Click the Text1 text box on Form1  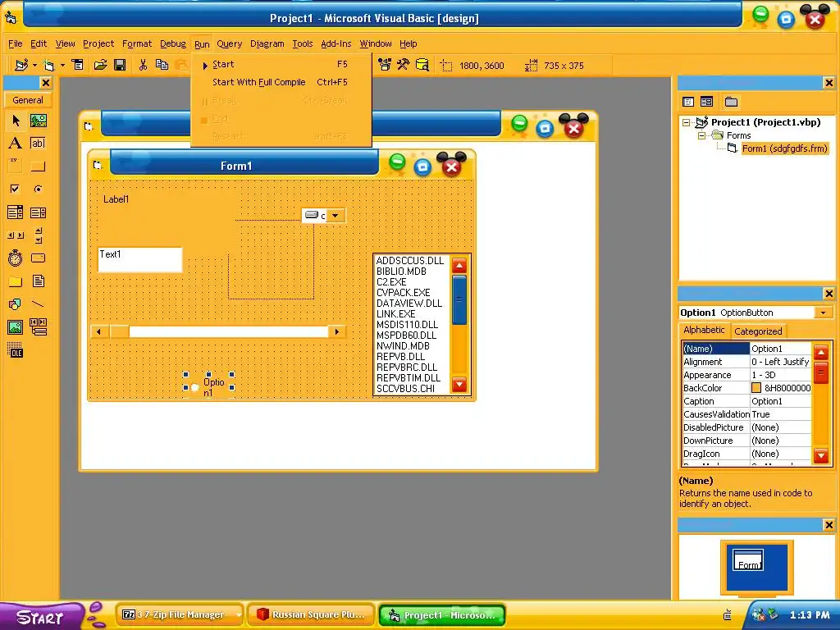[x=139, y=260]
